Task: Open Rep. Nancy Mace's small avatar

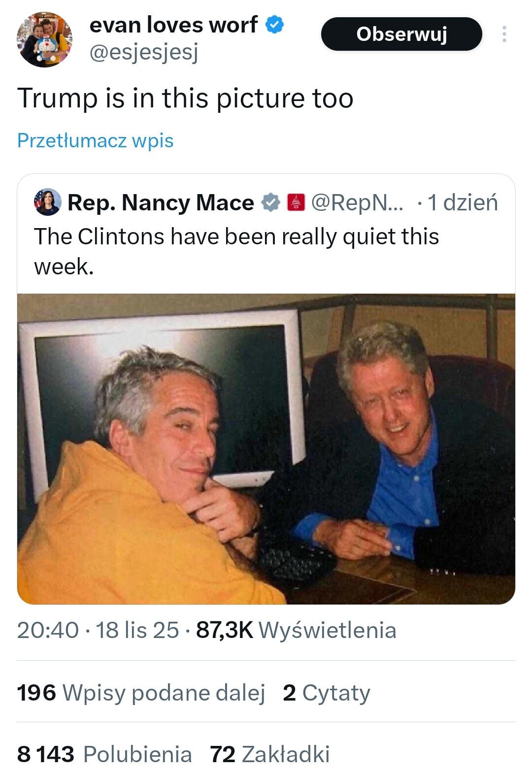Action: (x=47, y=202)
